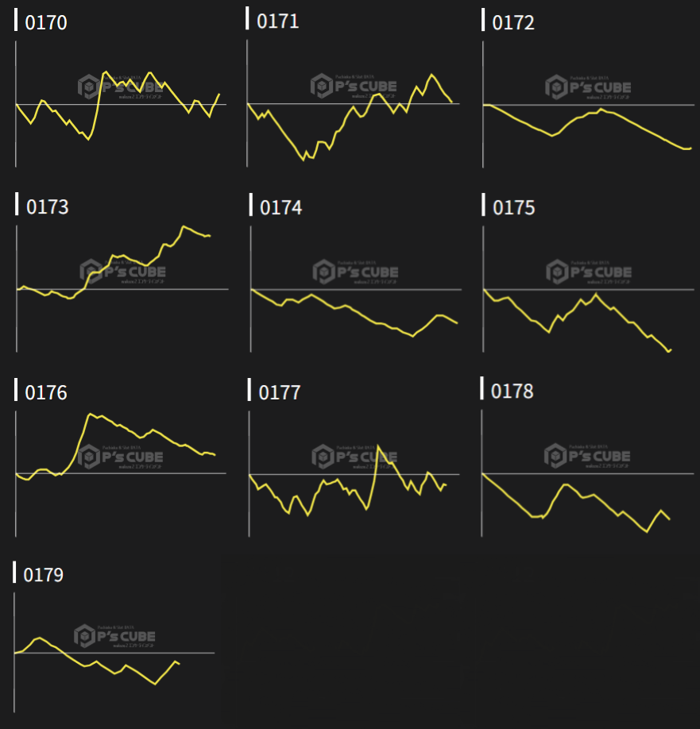Open slump graph thumbnail for machine 0172
Image resolution: width=700 pixels, height=729 pixels.
coord(588,103)
